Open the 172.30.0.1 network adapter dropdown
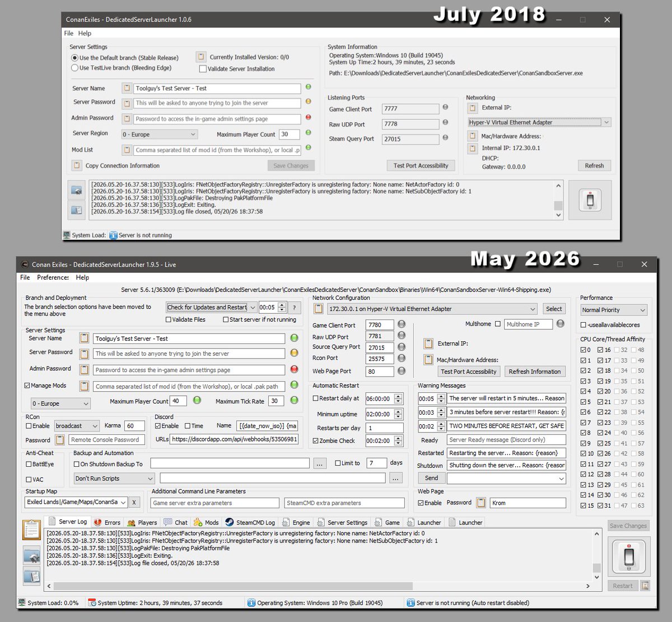The height and width of the screenshot is (622, 672). [432, 309]
